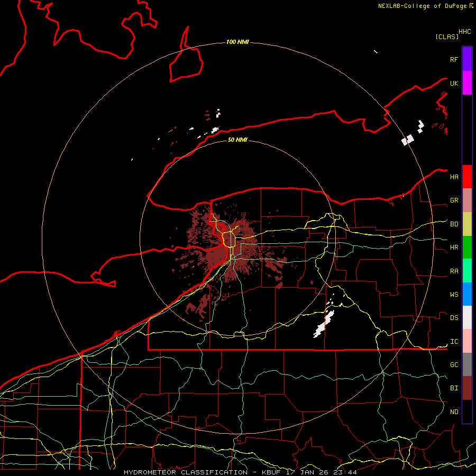476x476 pixels.
Task: Click the gray GC legend swatch
Action: (x=467, y=364)
